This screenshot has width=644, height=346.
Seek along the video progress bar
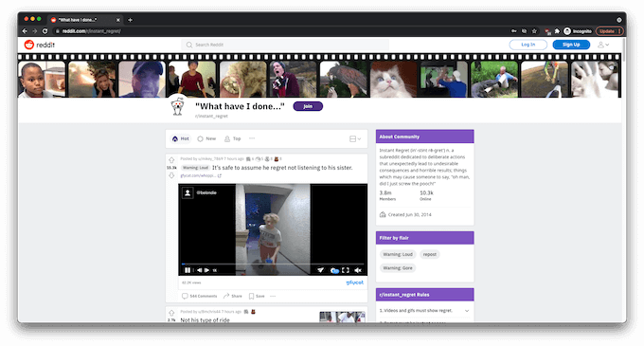pos(273,264)
